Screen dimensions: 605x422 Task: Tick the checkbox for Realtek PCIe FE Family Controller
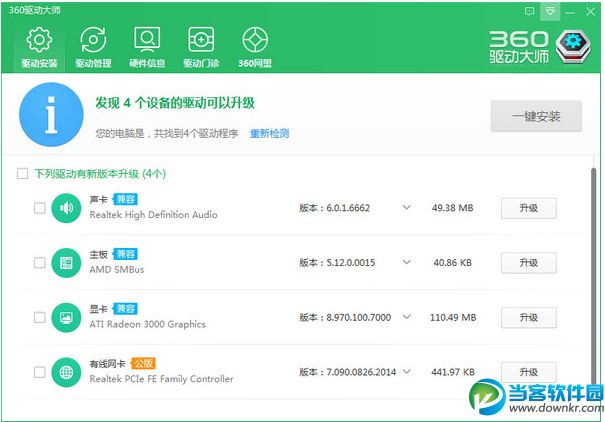click(39, 372)
